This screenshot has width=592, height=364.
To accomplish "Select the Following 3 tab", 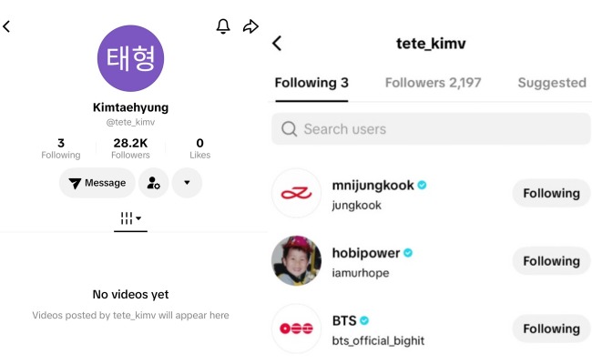I will 311,83.
